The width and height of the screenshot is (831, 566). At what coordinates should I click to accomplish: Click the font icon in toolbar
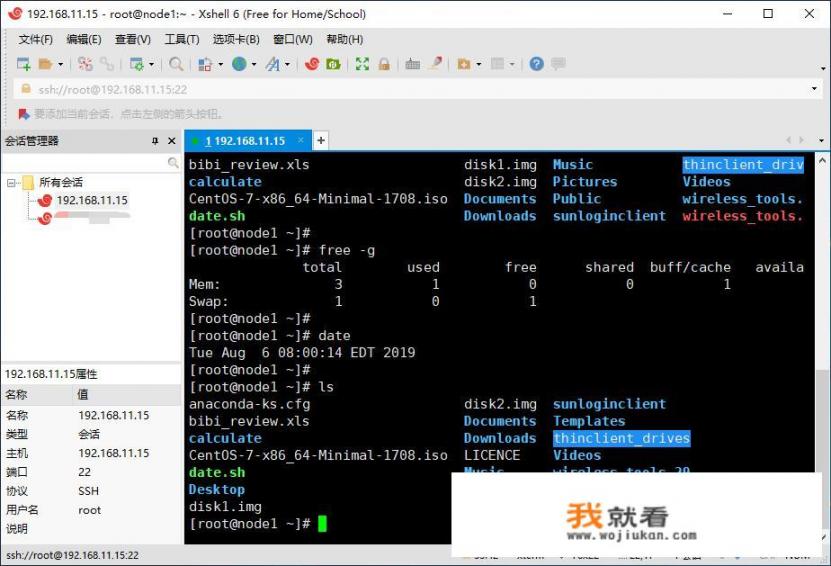pos(272,64)
